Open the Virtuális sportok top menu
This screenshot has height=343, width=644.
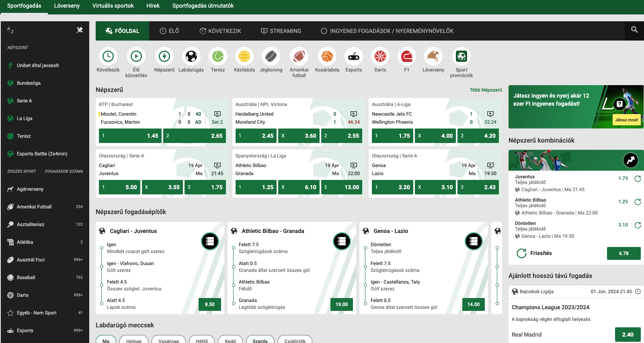(x=113, y=6)
